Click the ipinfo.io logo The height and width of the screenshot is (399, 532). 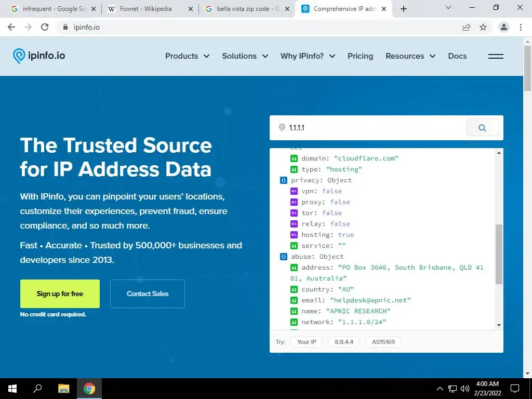39,56
